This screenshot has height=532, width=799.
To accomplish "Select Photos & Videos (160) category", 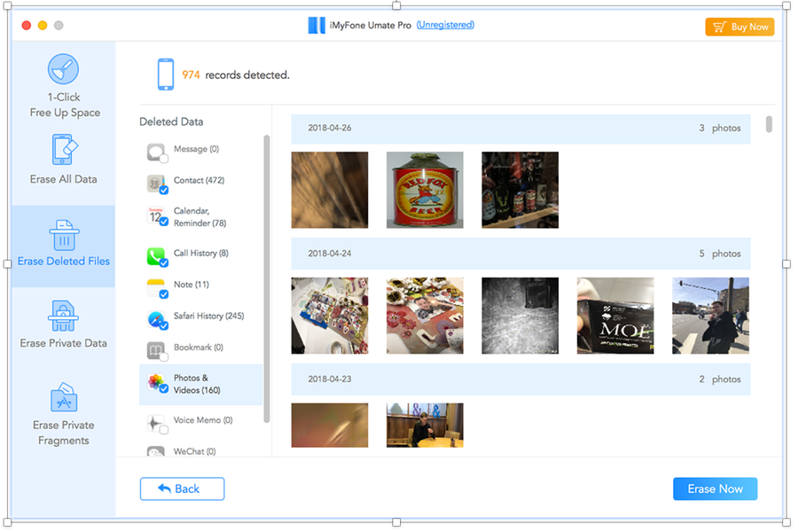I will pos(200,384).
